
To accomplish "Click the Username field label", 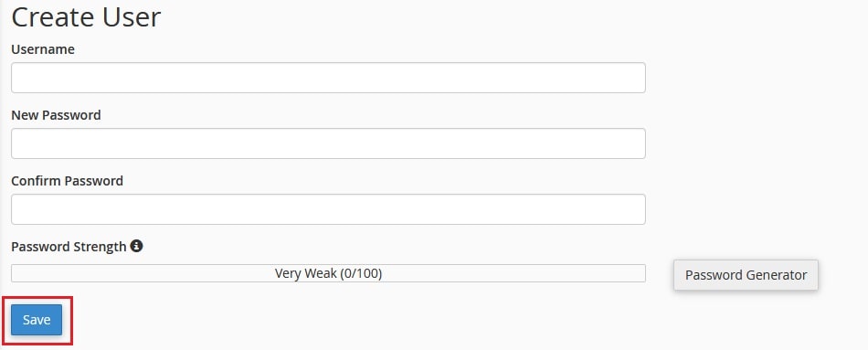I will pos(43,49).
